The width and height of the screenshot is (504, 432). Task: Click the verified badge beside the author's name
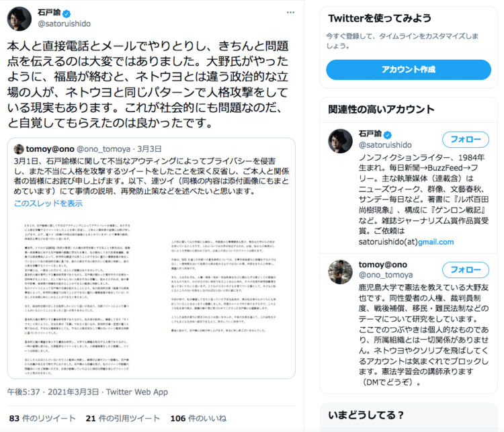pos(67,13)
